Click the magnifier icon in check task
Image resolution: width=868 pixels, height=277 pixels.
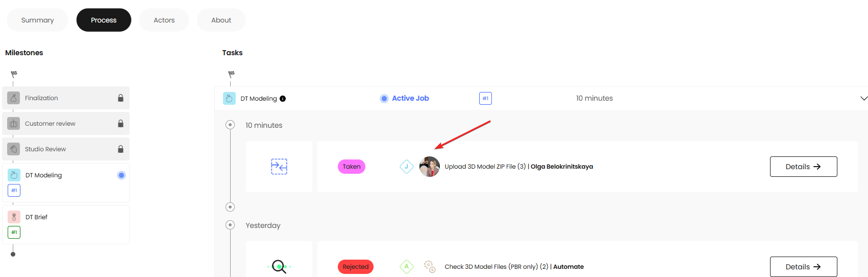click(x=279, y=267)
